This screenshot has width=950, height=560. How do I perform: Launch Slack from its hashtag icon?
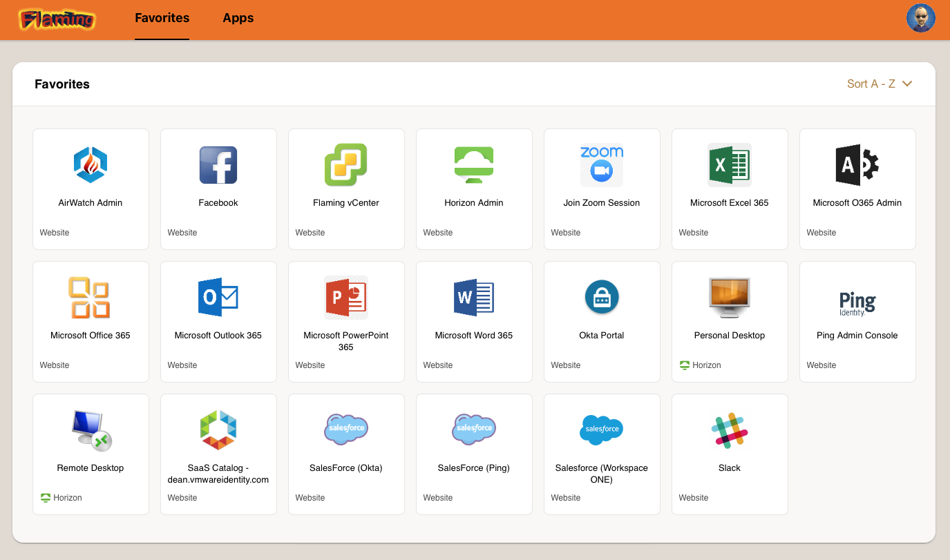(730, 430)
